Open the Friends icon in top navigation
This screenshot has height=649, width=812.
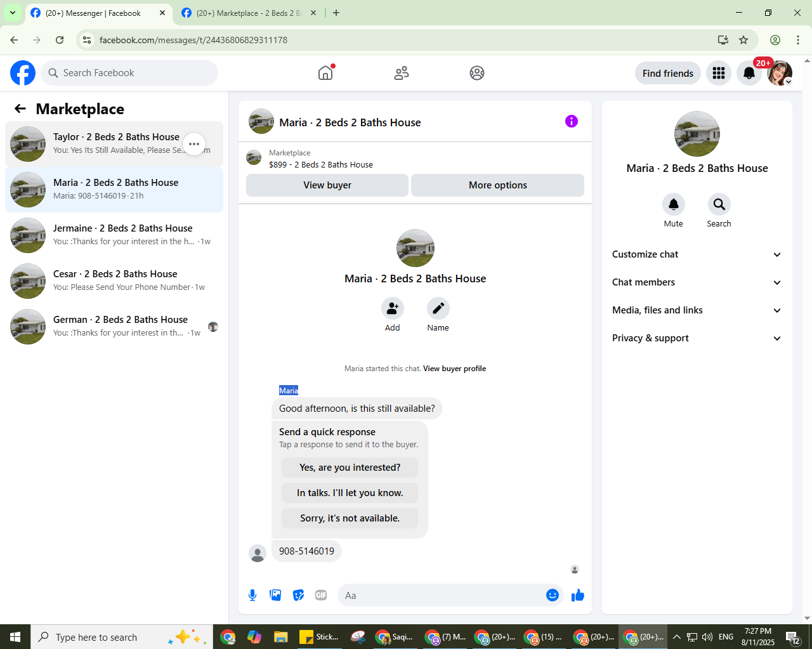coord(402,73)
